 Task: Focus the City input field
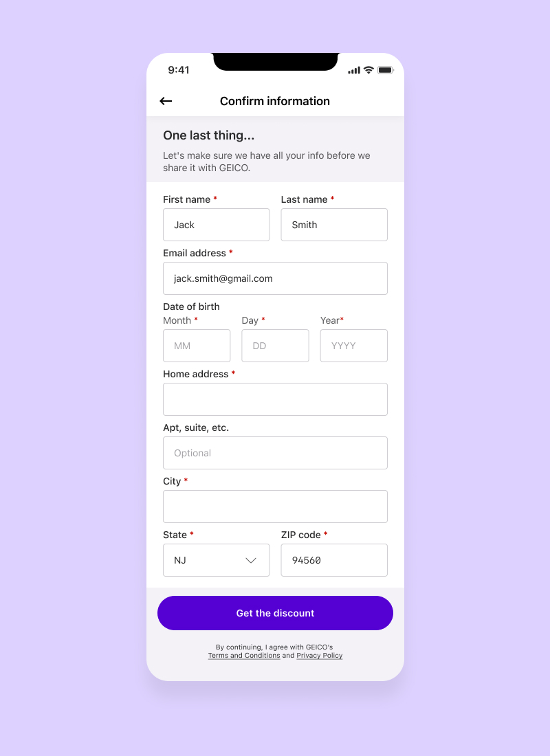[275, 507]
